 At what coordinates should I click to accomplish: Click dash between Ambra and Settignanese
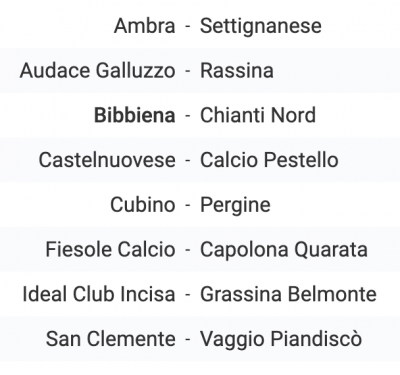click(x=188, y=26)
